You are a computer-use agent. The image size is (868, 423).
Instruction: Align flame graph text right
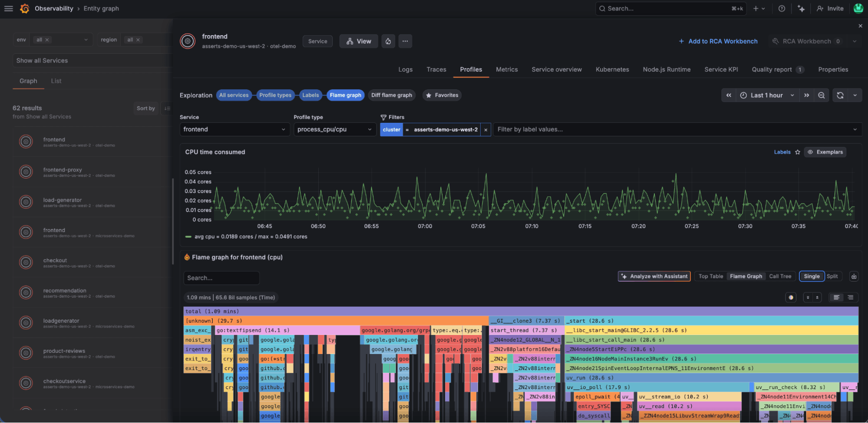click(x=850, y=298)
